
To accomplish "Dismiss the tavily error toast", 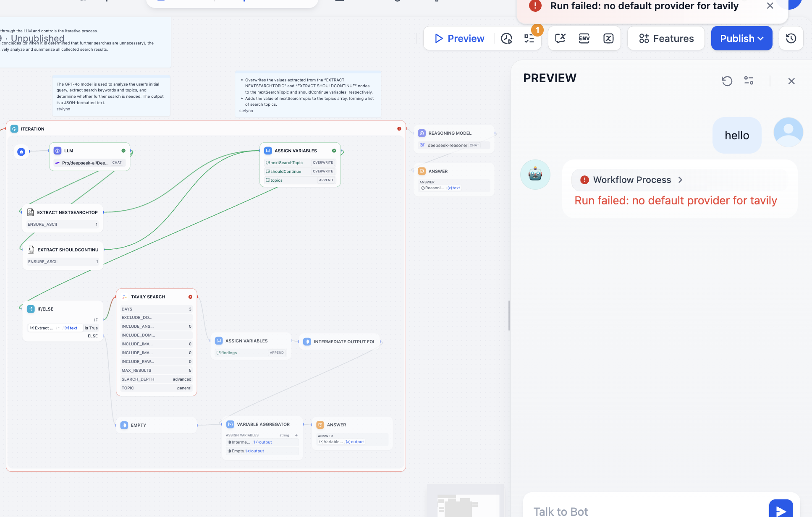I will click(x=770, y=6).
